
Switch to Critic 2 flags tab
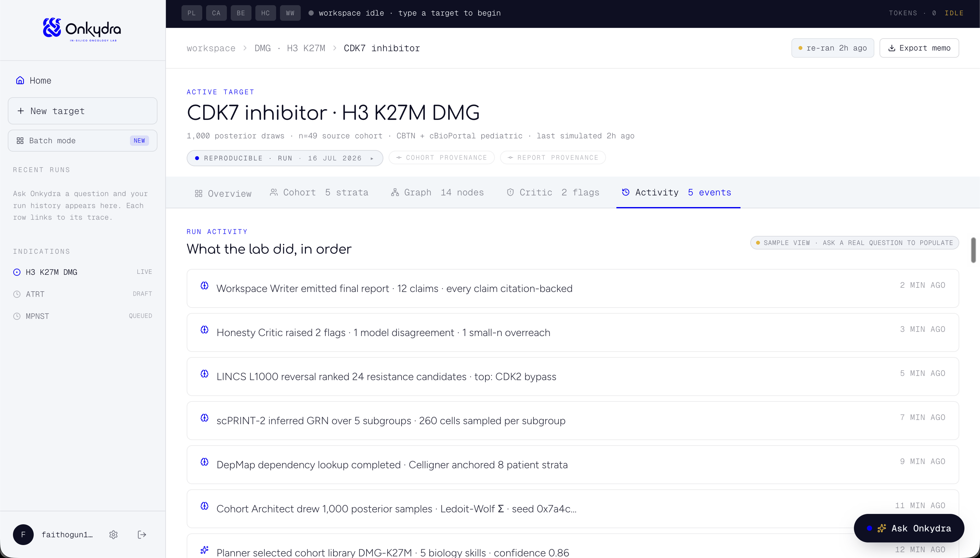click(553, 192)
